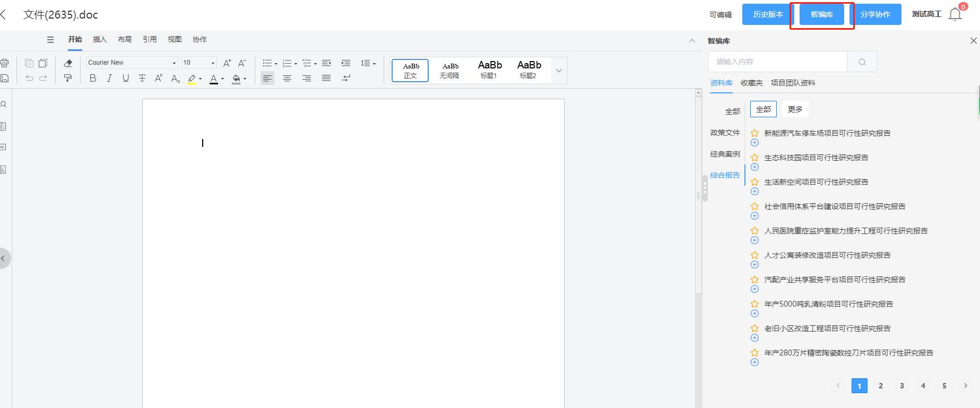Toggle bold formatting

tap(93, 79)
